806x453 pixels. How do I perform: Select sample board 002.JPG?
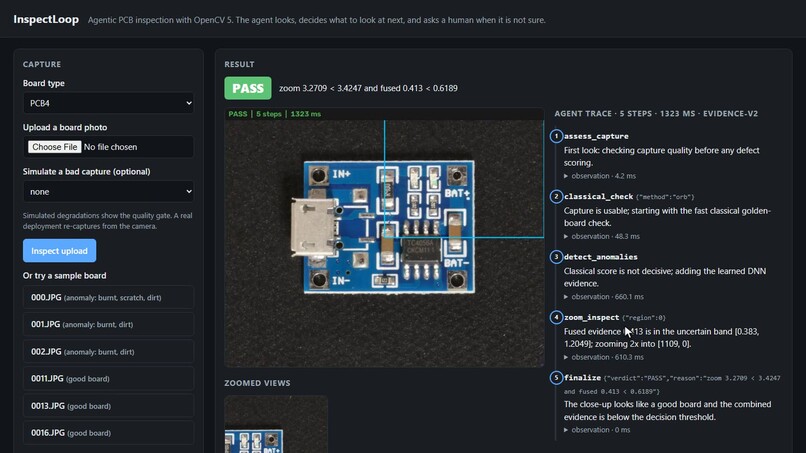click(x=108, y=352)
